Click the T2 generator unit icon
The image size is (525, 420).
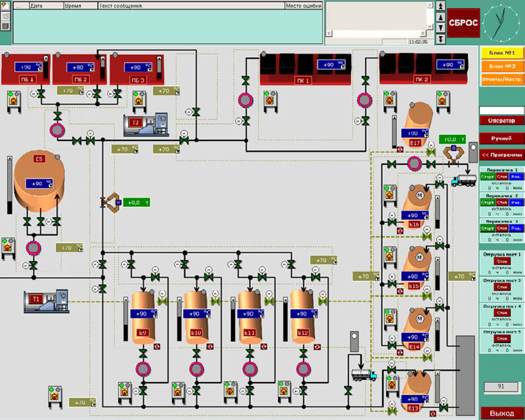[x=145, y=123]
